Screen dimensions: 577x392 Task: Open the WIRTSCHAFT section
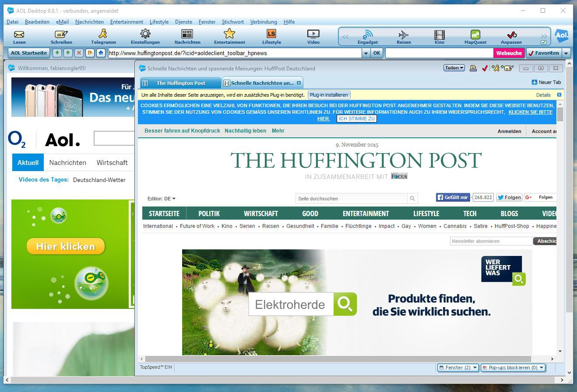tap(261, 213)
